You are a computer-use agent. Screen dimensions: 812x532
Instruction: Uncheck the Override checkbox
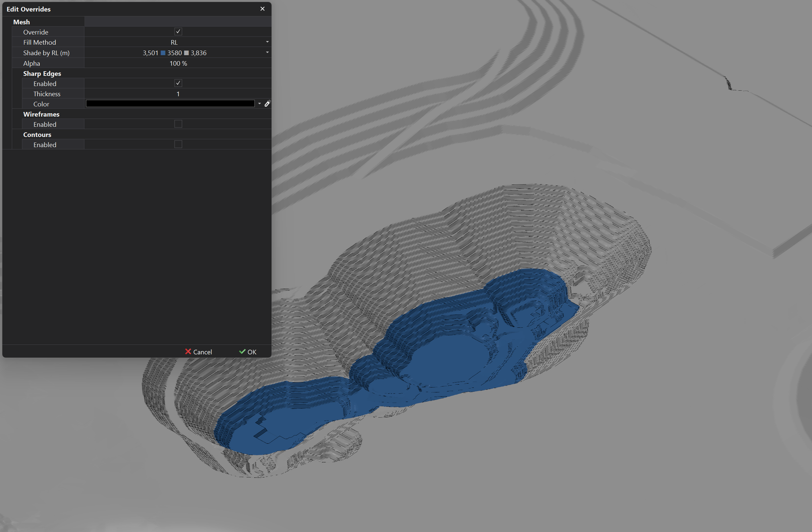(x=178, y=32)
